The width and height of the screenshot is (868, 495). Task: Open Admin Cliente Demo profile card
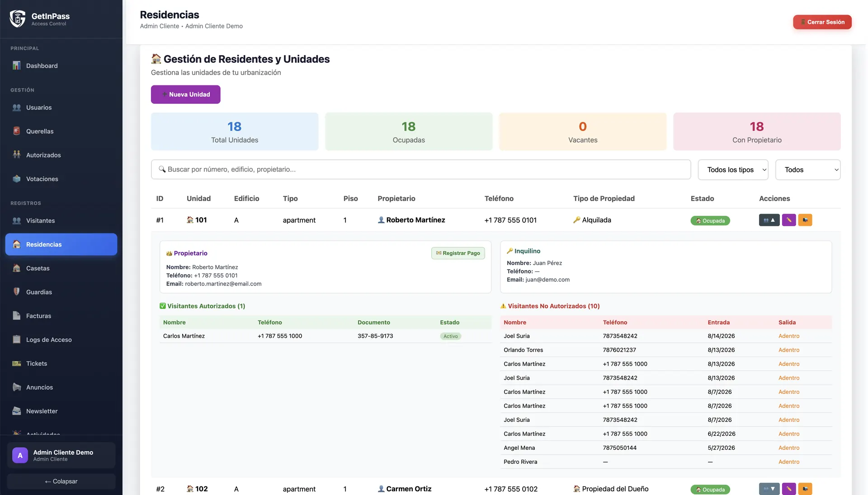pyautogui.click(x=61, y=455)
